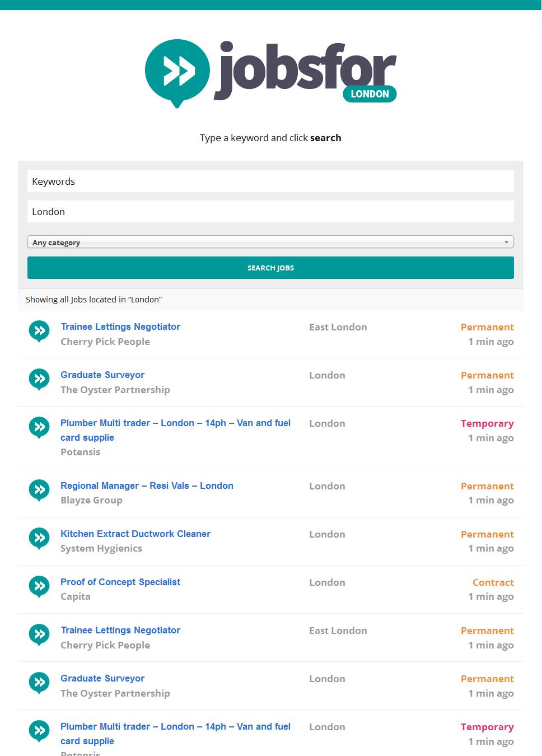Click the Graduate Surveyor job icon
The image size is (542, 756).
point(39,379)
